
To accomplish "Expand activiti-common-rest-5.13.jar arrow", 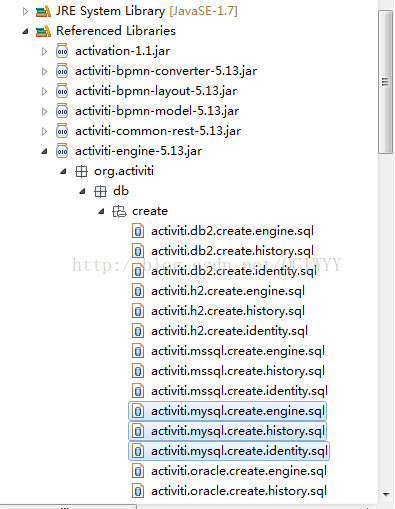I will click(44, 131).
